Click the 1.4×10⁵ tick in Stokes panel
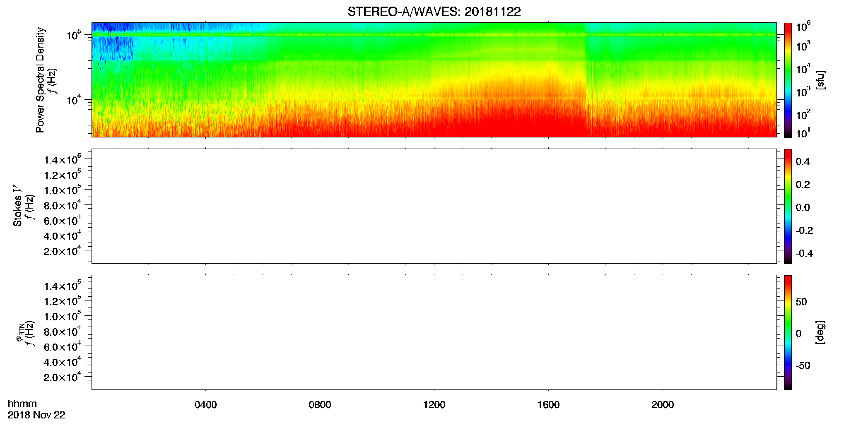The height and width of the screenshot is (447, 868). pyautogui.click(x=63, y=159)
